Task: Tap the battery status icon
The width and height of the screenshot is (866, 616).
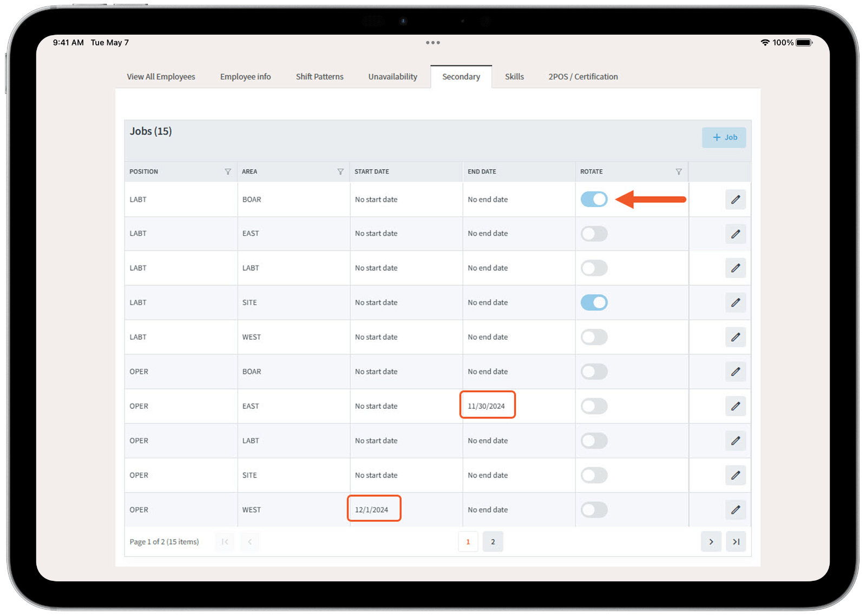Action: (804, 43)
